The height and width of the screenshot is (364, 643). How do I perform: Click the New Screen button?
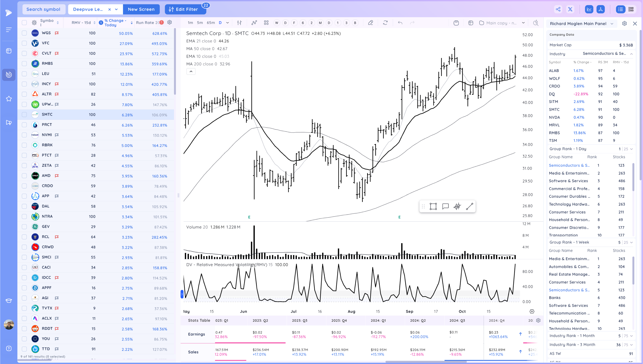pyautogui.click(x=141, y=9)
